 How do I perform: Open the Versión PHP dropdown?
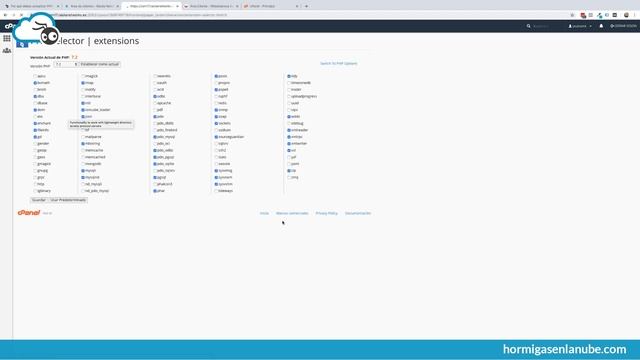(66, 64)
